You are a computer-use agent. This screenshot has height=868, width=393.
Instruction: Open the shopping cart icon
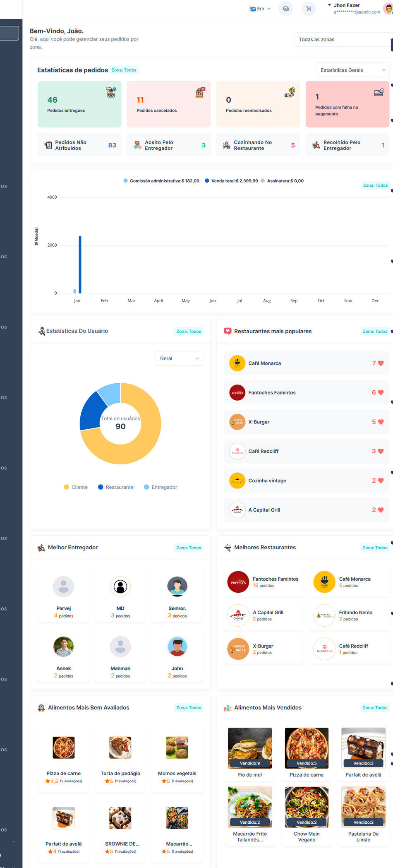[309, 9]
